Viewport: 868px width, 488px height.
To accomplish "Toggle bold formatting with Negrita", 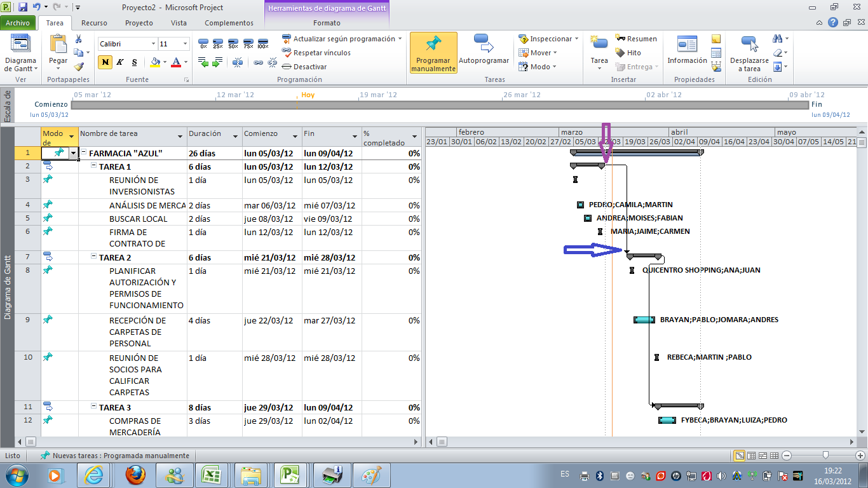I will (x=104, y=64).
